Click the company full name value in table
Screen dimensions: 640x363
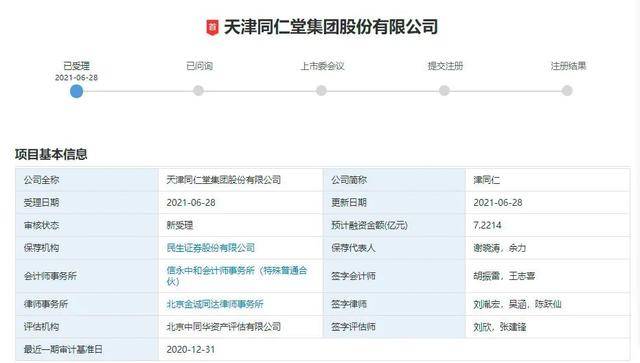[x=224, y=180]
